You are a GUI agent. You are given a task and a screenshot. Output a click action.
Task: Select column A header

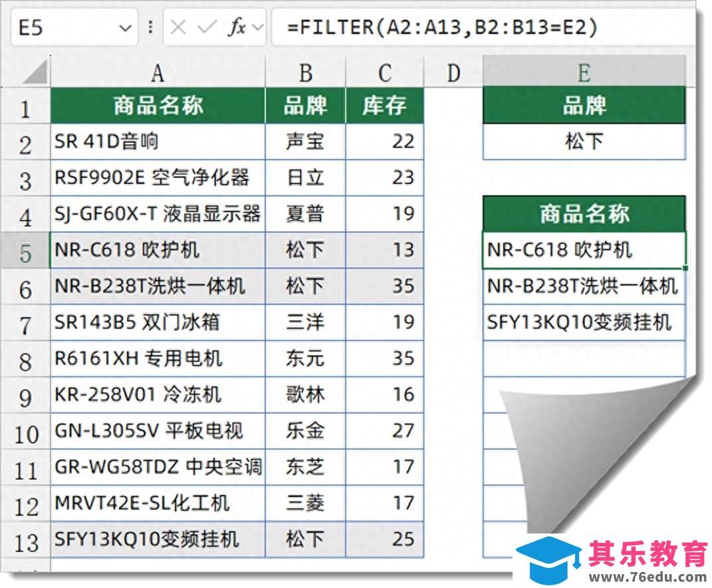pyautogui.click(x=158, y=72)
